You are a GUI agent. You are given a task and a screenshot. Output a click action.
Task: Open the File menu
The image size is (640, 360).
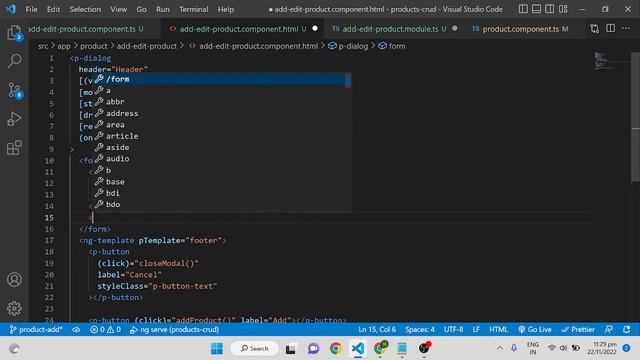coord(31,9)
